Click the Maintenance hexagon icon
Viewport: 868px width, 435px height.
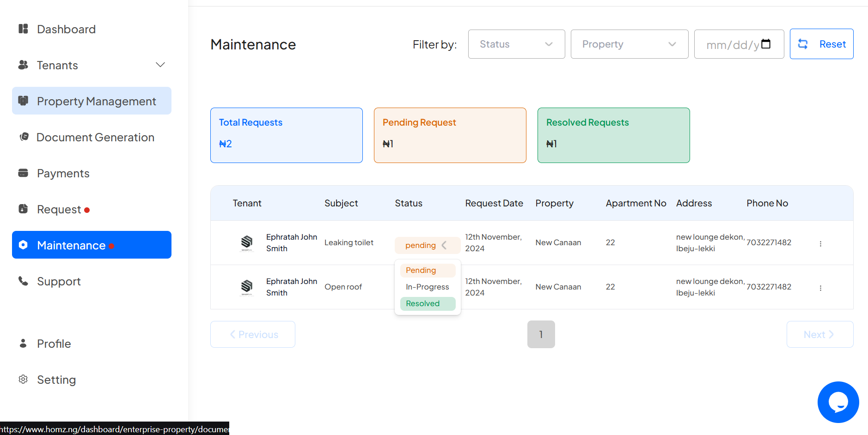tap(23, 245)
